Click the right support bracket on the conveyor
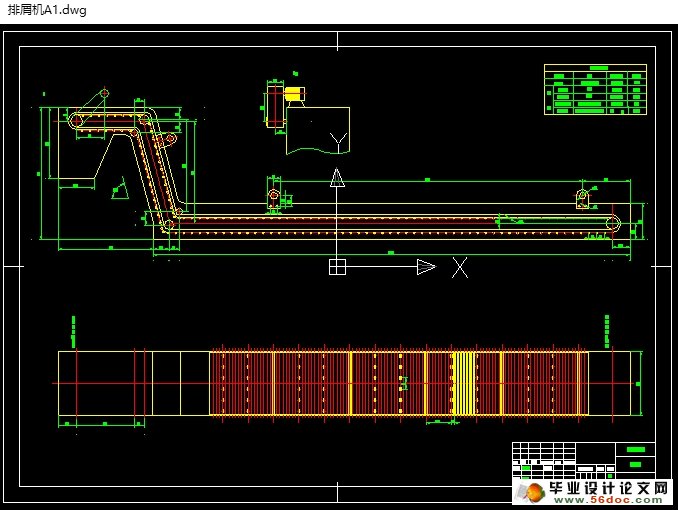This screenshot has height=510, width=678. (x=582, y=200)
